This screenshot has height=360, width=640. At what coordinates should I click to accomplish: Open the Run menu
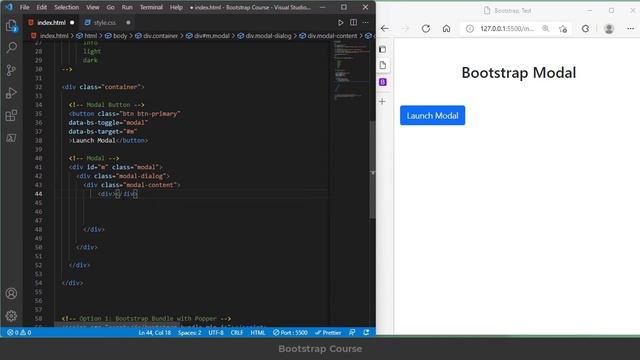pos(127,7)
